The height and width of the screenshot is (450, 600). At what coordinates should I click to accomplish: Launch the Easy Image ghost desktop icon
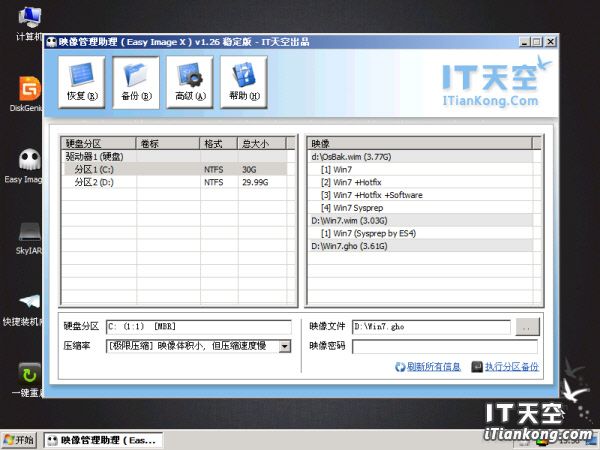(27, 166)
